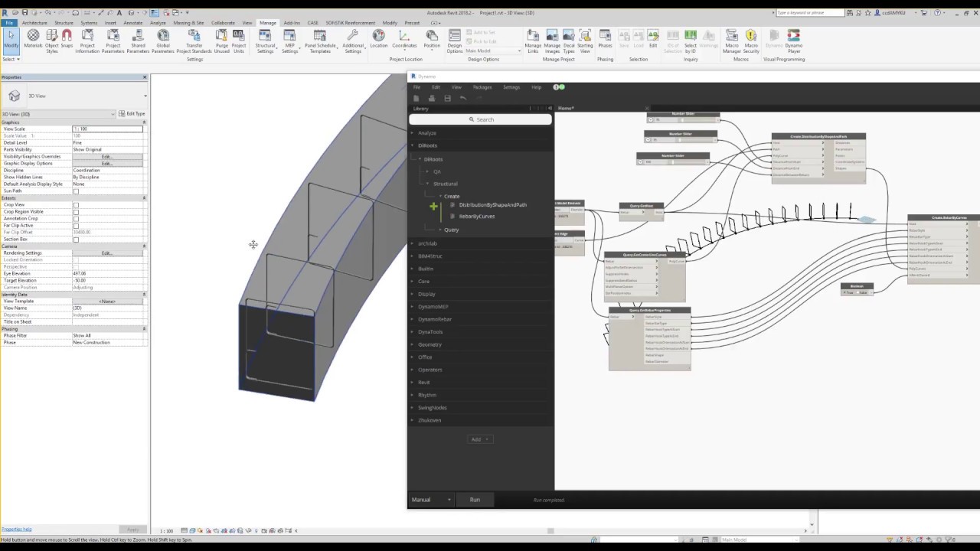Open Manage Images
Viewport: 980px width, 551px height.
[552, 41]
